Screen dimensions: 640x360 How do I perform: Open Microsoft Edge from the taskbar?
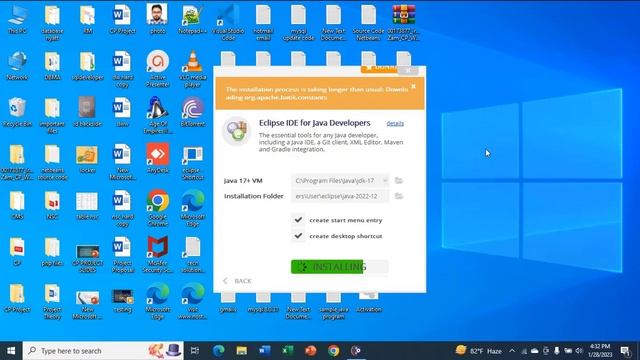[219, 351]
